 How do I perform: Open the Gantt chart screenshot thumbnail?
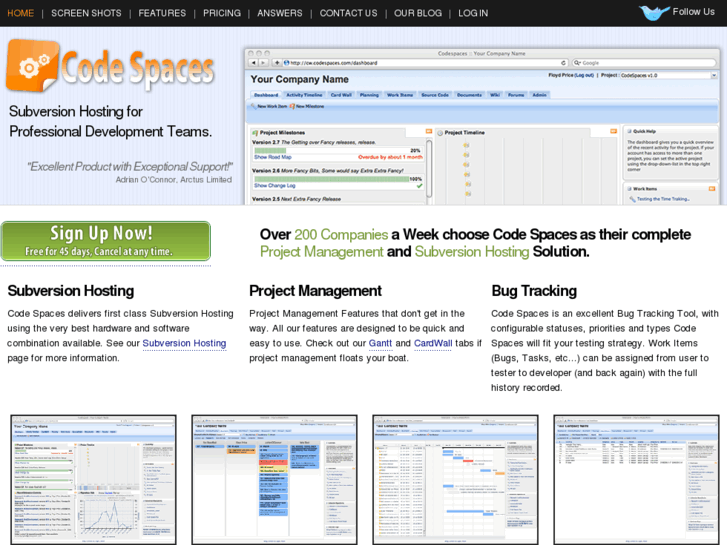455,480
